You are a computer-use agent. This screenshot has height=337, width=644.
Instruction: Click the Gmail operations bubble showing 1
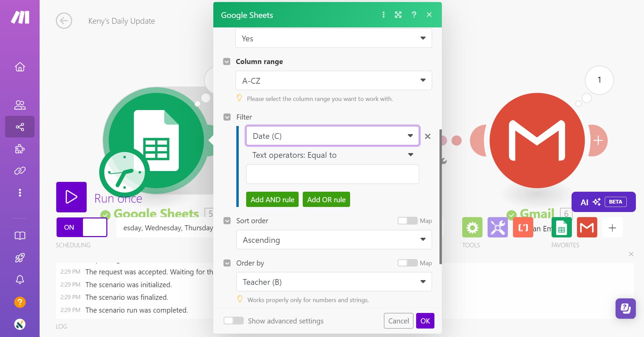pos(599,80)
